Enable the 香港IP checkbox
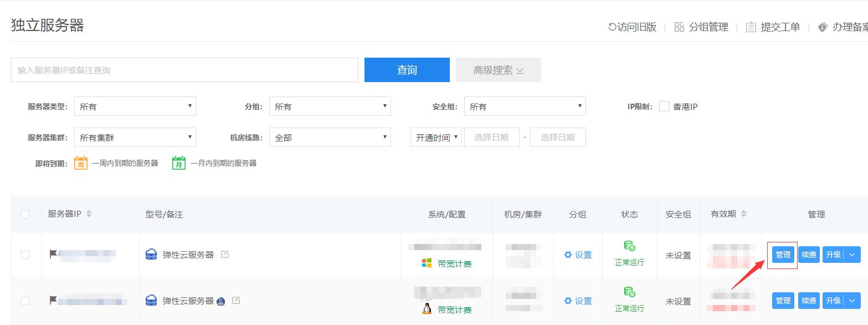The image size is (868, 325). [664, 106]
